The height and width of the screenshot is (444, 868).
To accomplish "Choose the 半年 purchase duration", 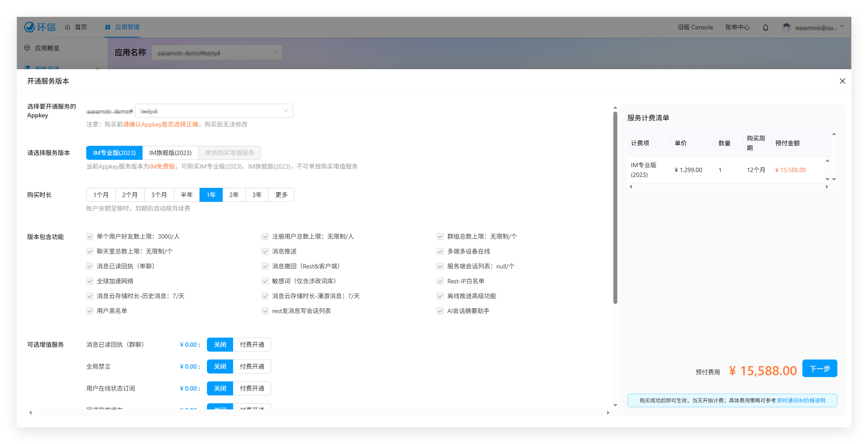I will click(186, 195).
